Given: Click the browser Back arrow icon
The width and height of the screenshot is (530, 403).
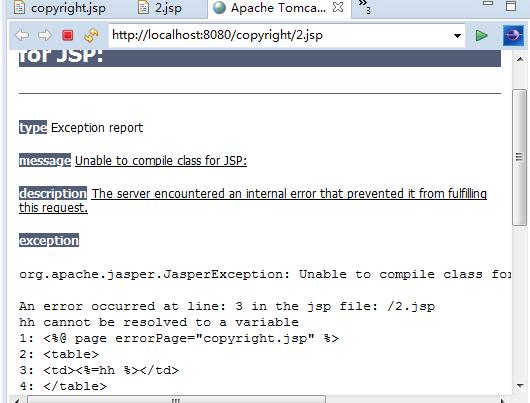Looking at the screenshot, I should click(x=22, y=35).
